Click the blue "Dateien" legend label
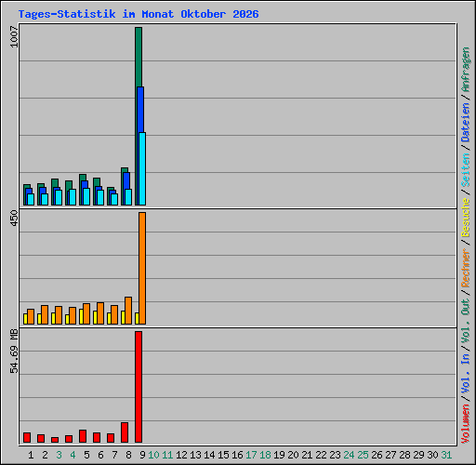 465,123
